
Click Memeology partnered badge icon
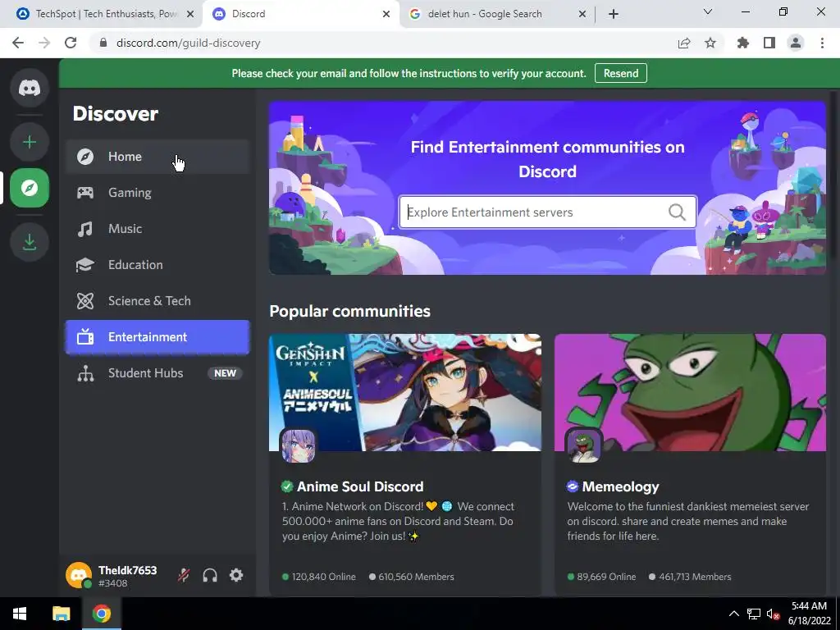[573, 486]
